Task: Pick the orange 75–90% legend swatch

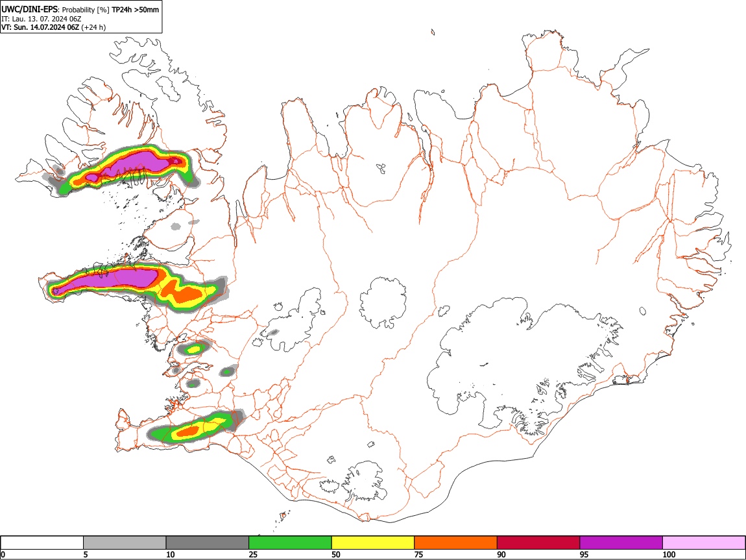Action: pyautogui.click(x=456, y=542)
